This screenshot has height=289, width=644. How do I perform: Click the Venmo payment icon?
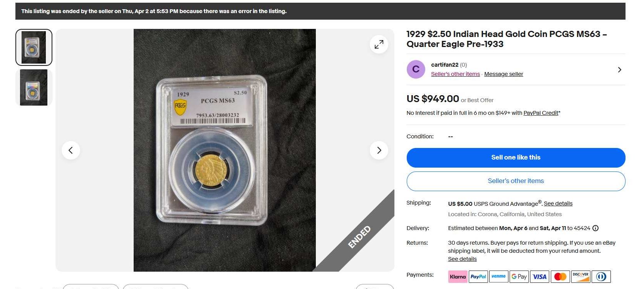(499, 277)
